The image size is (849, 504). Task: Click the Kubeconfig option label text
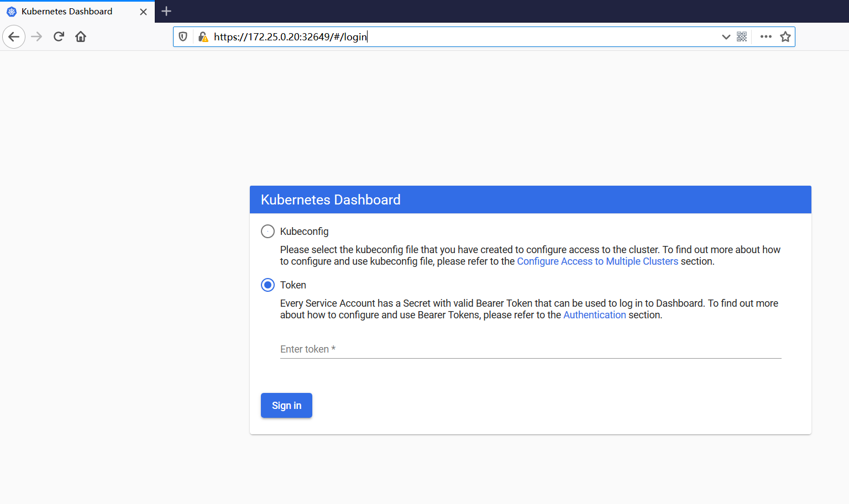304,232
